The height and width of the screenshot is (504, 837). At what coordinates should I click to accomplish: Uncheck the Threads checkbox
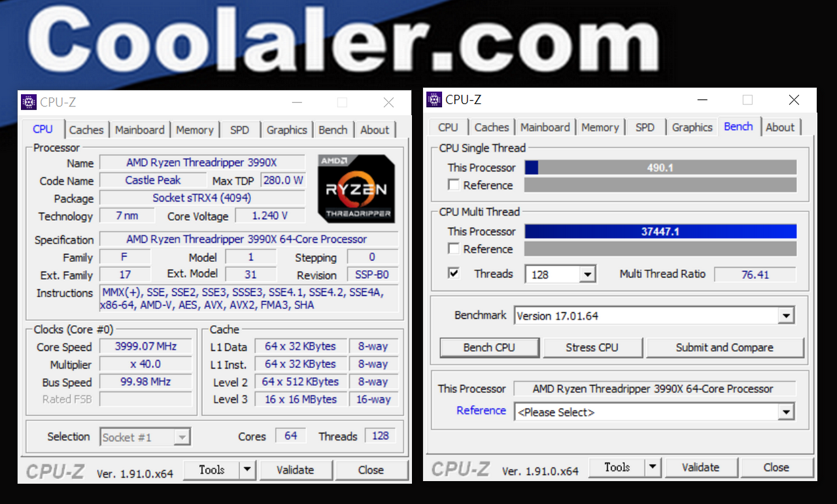point(453,274)
